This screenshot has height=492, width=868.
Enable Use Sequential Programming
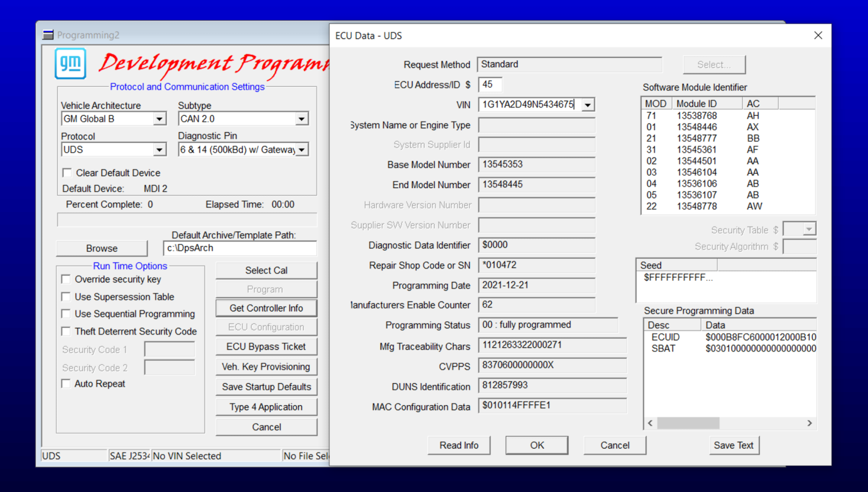[66, 314]
